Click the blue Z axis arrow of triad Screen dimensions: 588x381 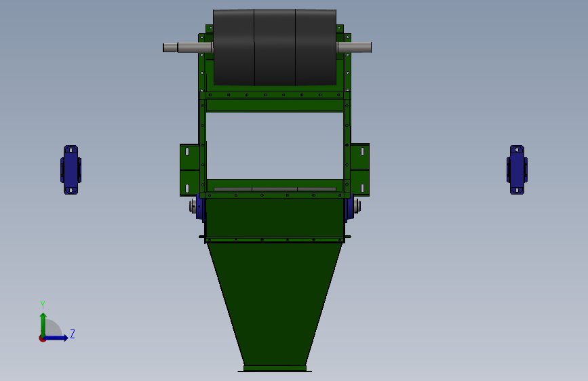tap(56, 338)
